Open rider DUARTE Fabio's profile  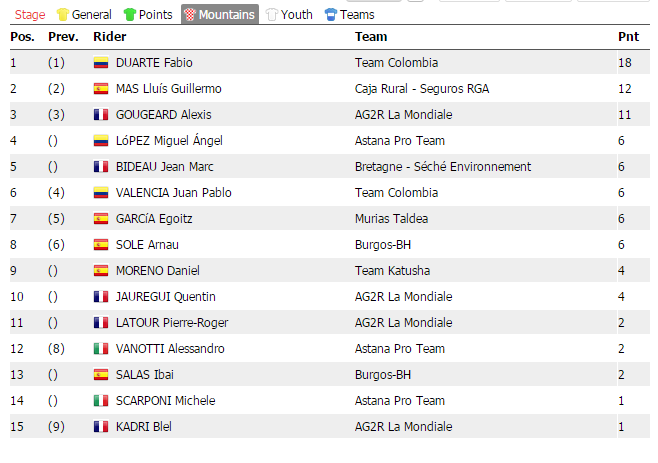(x=154, y=63)
